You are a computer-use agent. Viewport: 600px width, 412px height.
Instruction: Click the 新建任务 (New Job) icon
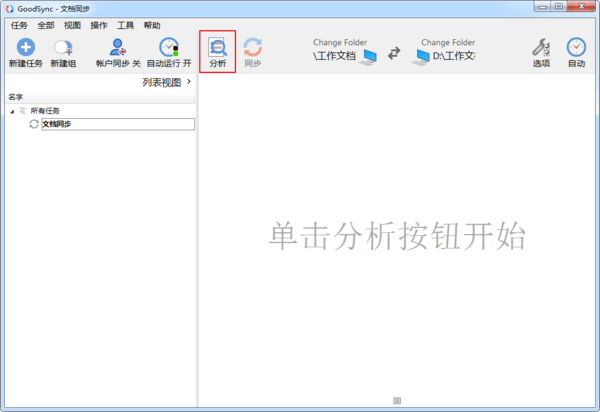click(25, 48)
